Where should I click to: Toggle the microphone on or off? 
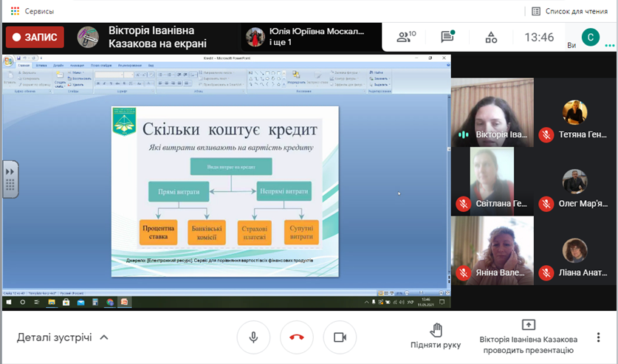coord(253,337)
